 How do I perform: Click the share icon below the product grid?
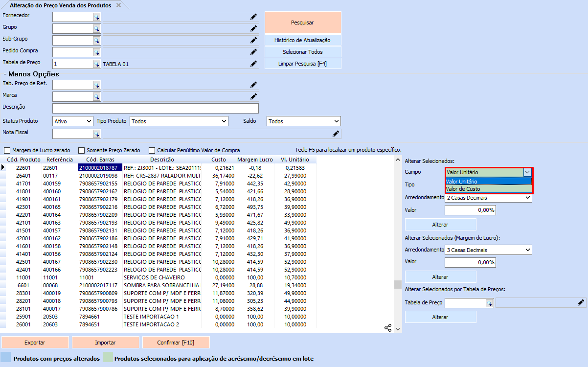(x=388, y=328)
